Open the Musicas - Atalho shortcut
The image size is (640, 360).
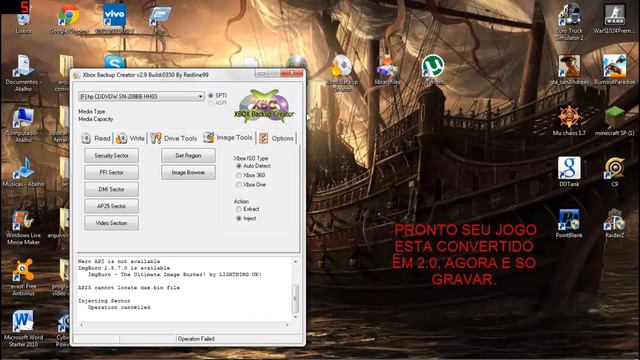pyautogui.click(x=23, y=171)
